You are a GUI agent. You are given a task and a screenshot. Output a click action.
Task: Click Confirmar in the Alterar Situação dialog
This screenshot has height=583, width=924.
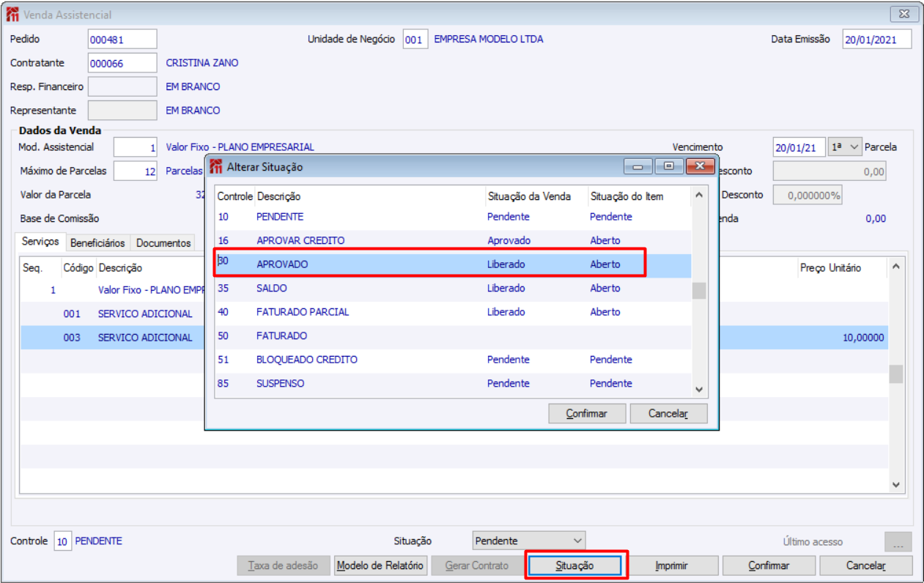point(587,413)
